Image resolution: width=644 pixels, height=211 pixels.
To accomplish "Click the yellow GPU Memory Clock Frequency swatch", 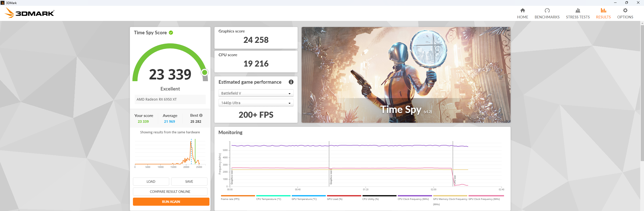I will point(450,196).
